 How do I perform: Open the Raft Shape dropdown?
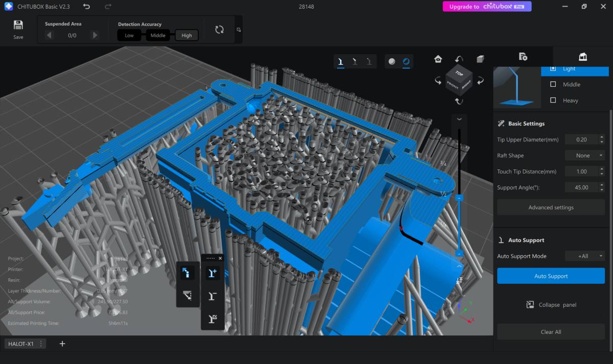585,155
